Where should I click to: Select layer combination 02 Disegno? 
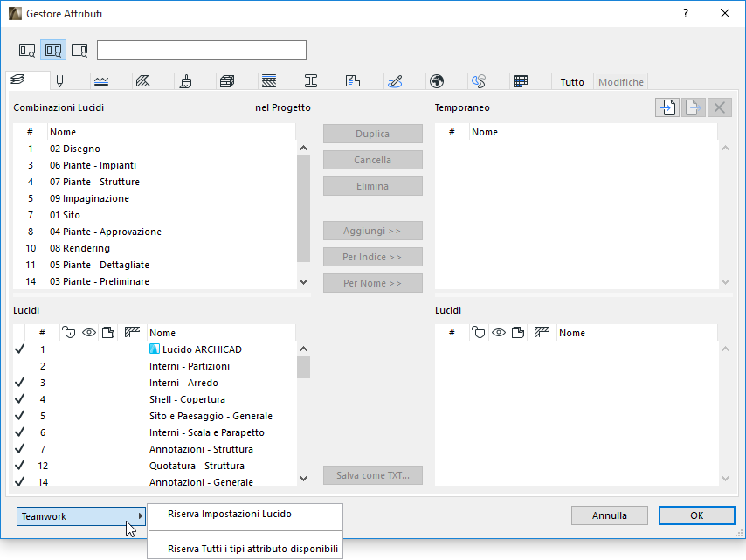pos(155,149)
